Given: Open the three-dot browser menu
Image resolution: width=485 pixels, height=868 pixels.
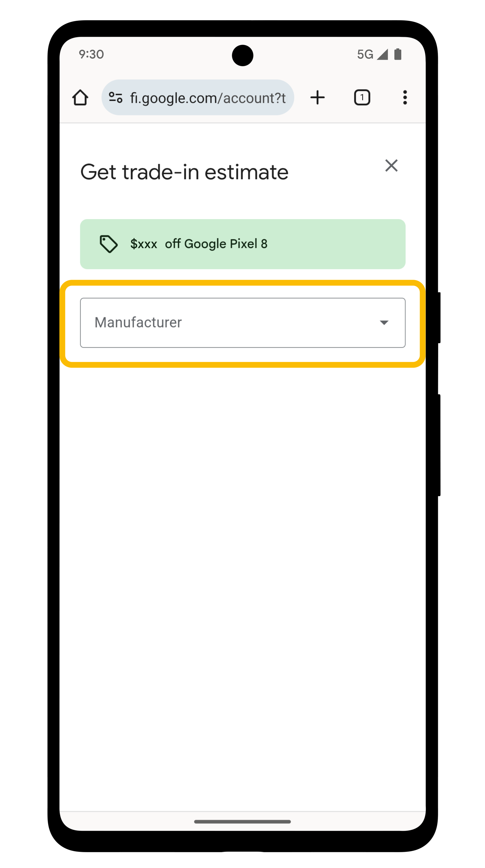Looking at the screenshot, I should tap(405, 97).
